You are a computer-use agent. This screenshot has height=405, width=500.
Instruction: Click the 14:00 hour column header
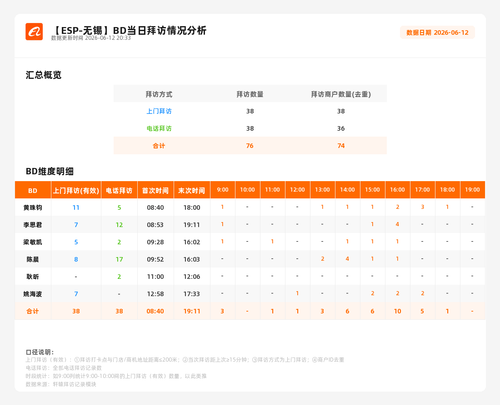click(347, 190)
